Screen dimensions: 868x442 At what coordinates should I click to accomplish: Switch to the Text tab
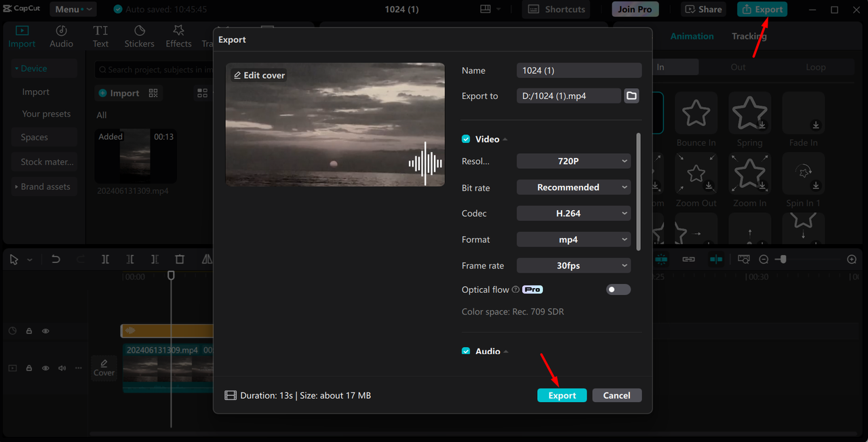coord(100,37)
